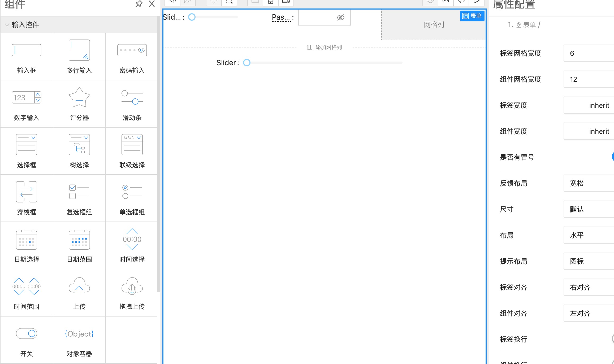The height and width of the screenshot is (364, 614).
Task: Click the Pas... field label
Action: click(x=281, y=18)
